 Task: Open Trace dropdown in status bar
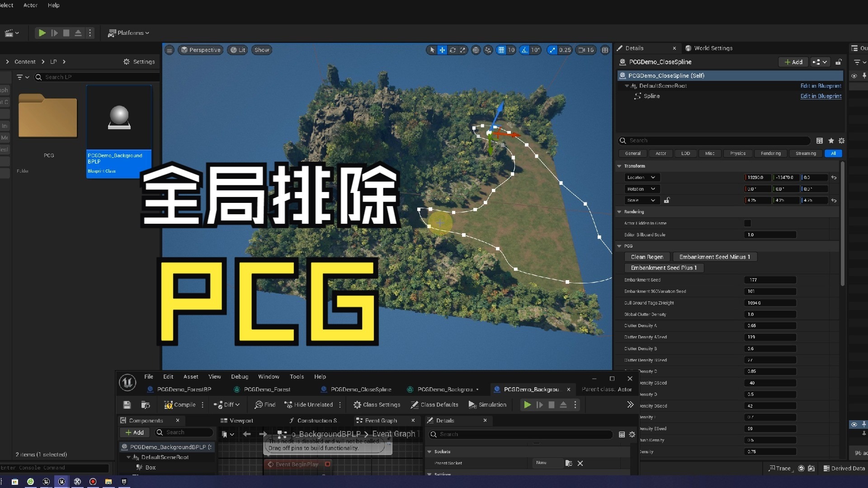point(780,469)
